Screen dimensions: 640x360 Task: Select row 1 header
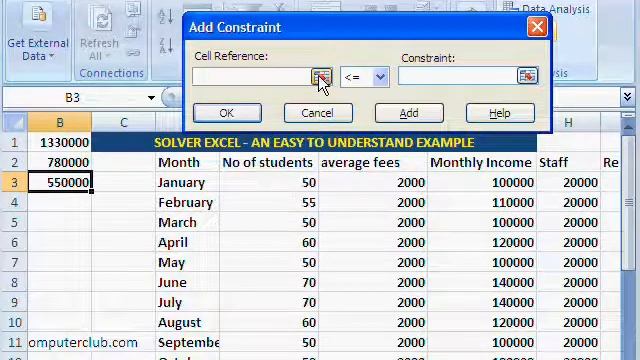click(15, 142)
